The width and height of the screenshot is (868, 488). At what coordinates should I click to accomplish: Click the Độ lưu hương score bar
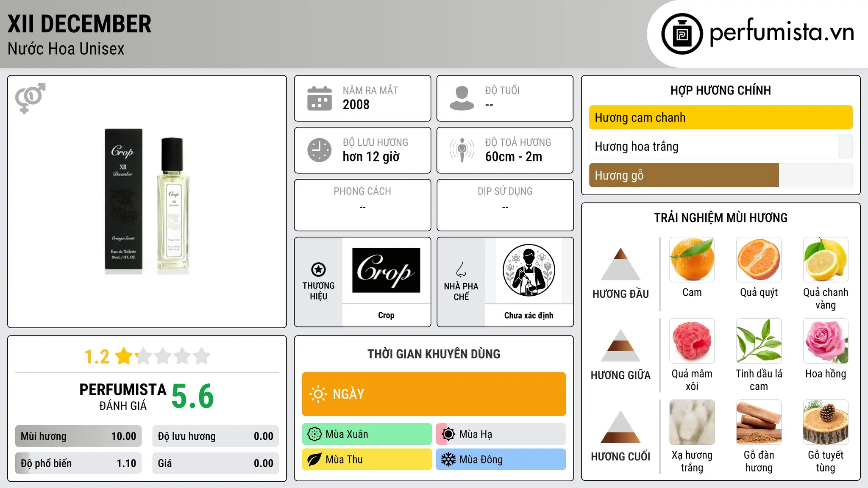coord(216,436)
